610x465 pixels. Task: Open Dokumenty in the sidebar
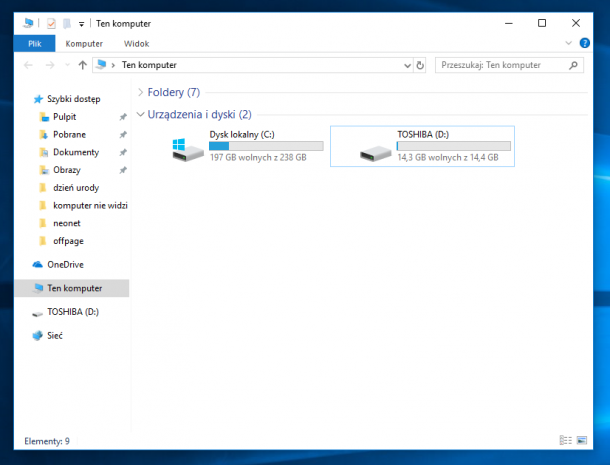coord(76,152)
